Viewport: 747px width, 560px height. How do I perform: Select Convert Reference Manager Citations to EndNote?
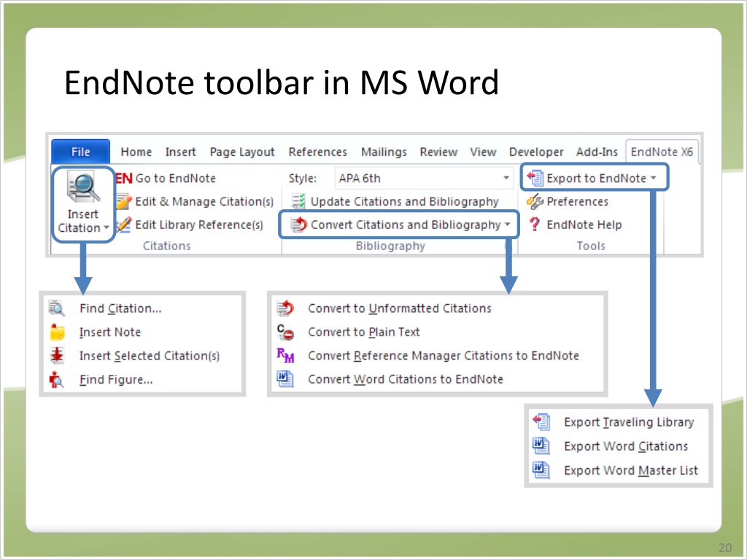tap(444, 355)
